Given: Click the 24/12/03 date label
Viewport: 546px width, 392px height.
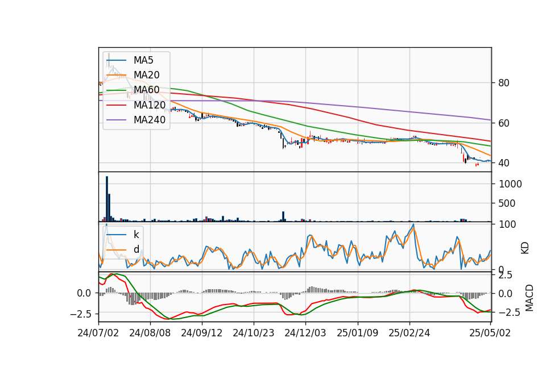Looking at the screenshot, I should (x=305, y=333).
